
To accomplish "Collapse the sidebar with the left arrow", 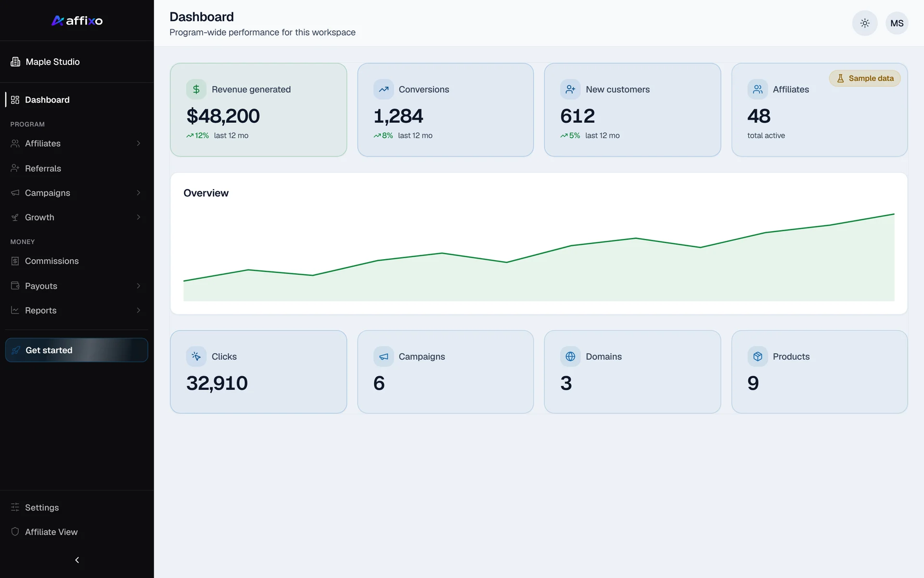I will pos(77,560).
